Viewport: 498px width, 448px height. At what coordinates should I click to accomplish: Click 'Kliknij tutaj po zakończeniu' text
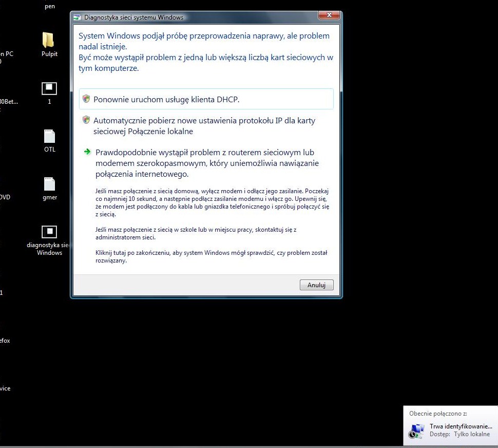click(211, 256)
